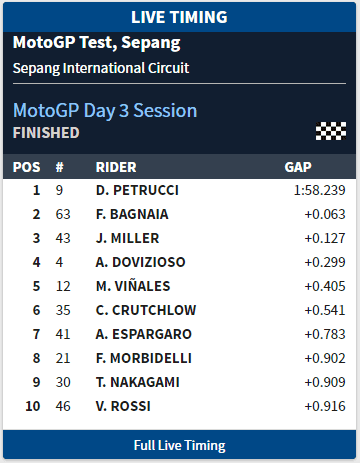Click M. Viñales rider name
360x463 pixels.
pyautogui.click(x=133, y=286)
